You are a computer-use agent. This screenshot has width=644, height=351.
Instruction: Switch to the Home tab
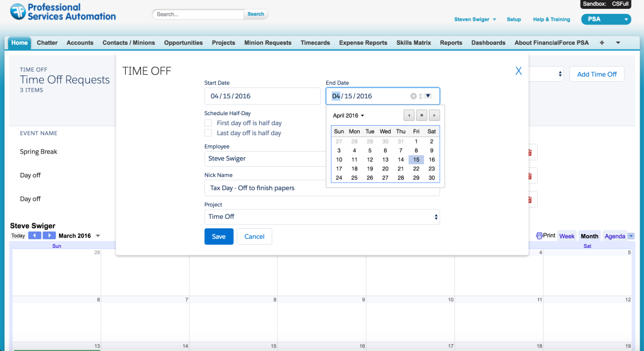pos(19,43)
